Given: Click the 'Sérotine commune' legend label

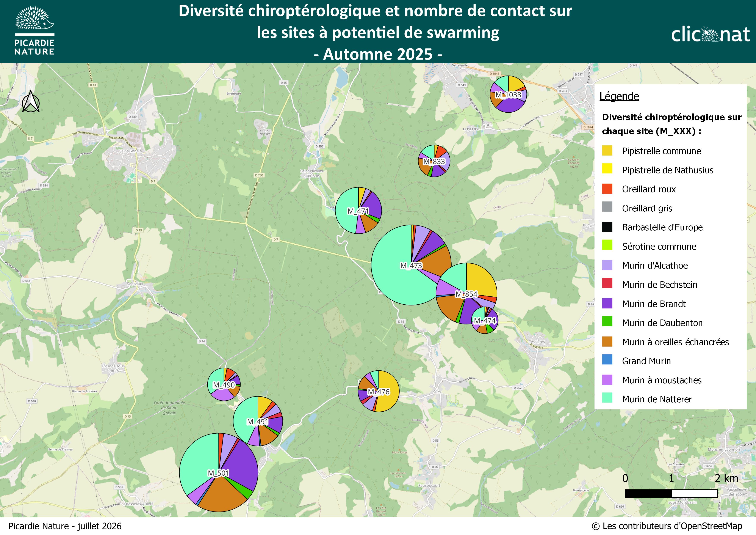Looking at the screenshot, I should coord(659,246).
